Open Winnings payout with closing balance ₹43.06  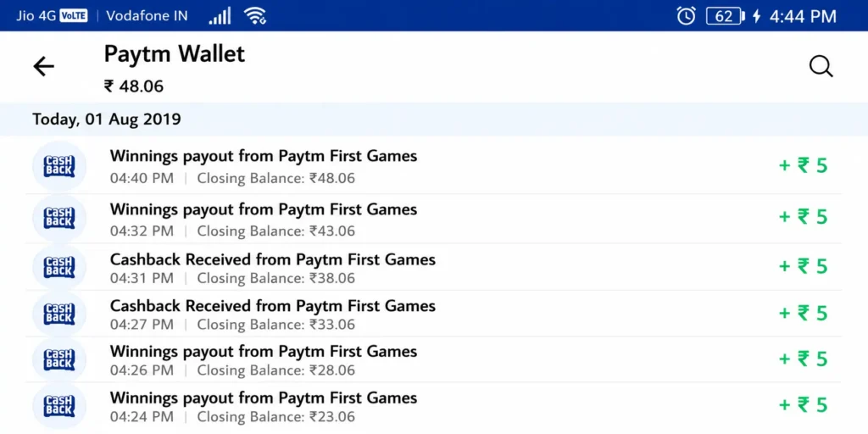click(434, 218)
